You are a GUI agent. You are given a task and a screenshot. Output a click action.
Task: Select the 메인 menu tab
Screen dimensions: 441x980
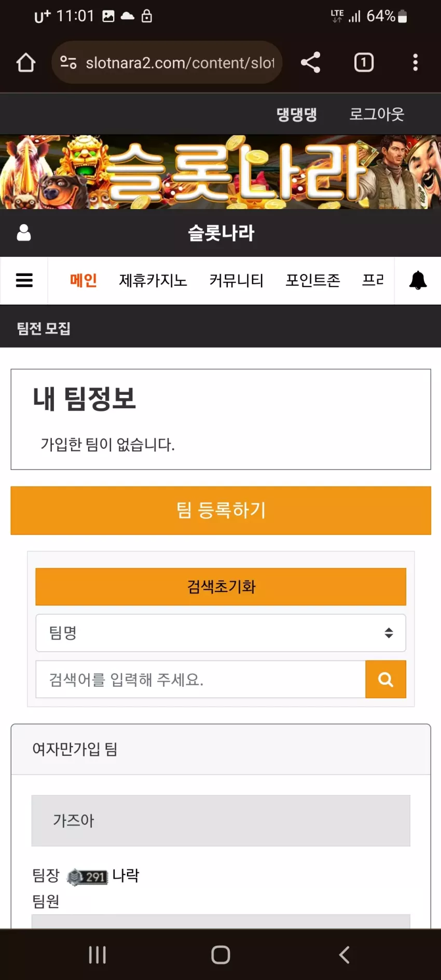point(84,280)
